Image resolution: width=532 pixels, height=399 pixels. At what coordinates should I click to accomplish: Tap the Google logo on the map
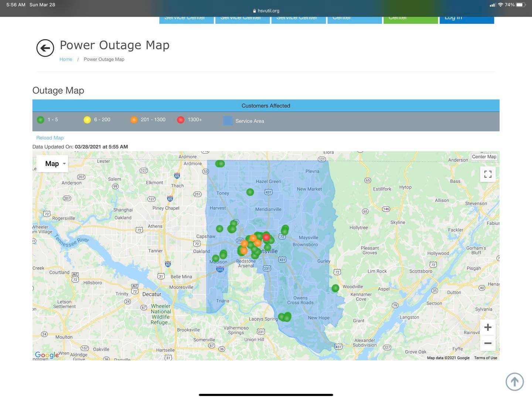pyautogui.click(x=47, y=355)
